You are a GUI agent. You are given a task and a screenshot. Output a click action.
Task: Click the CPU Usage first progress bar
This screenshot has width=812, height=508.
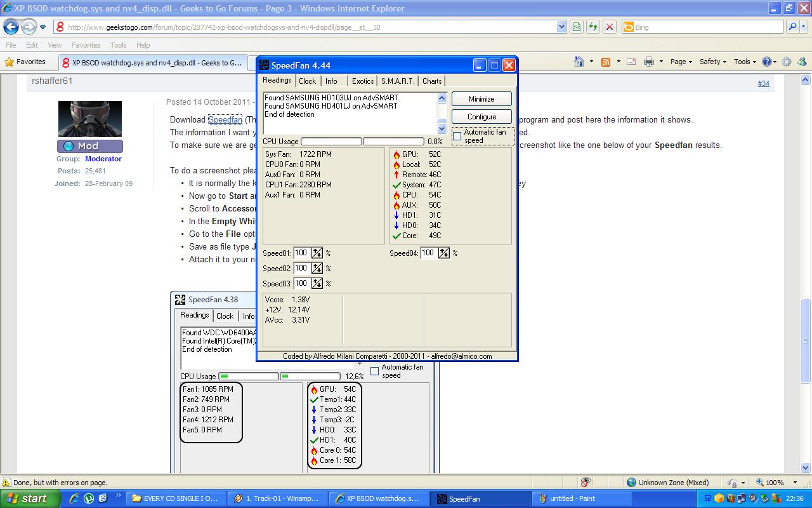[x=331, y=142]
